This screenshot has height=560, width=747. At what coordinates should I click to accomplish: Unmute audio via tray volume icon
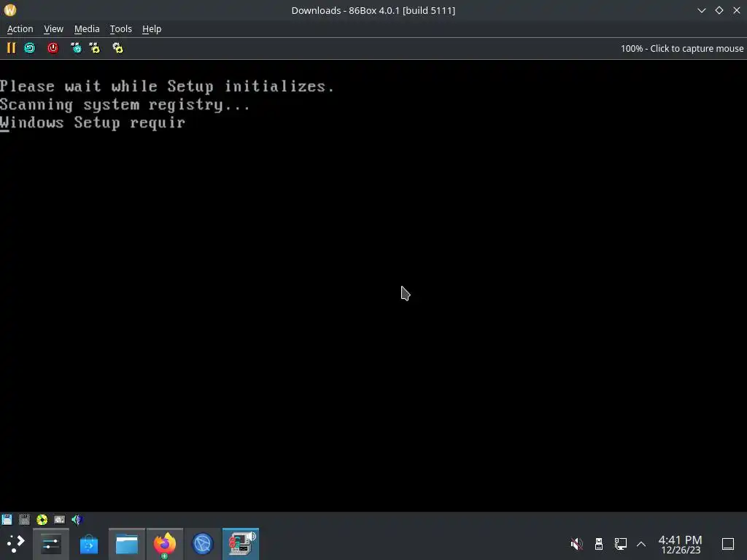click(x=576, y=544)
